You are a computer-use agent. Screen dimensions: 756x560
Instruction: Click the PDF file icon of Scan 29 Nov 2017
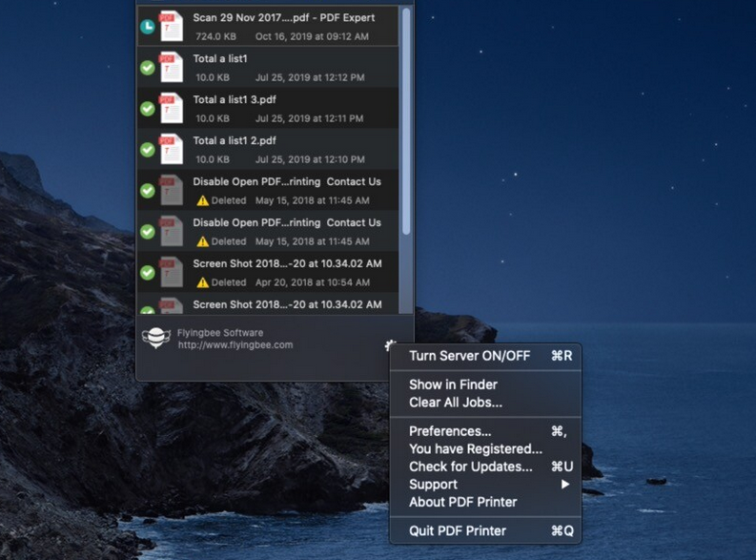pos(172,26)
